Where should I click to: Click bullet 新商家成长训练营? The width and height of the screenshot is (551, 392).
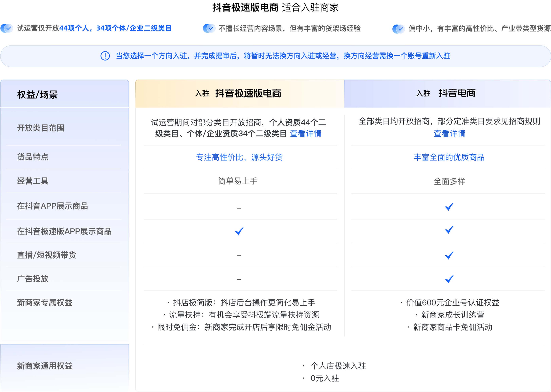(x=450, y=315)
